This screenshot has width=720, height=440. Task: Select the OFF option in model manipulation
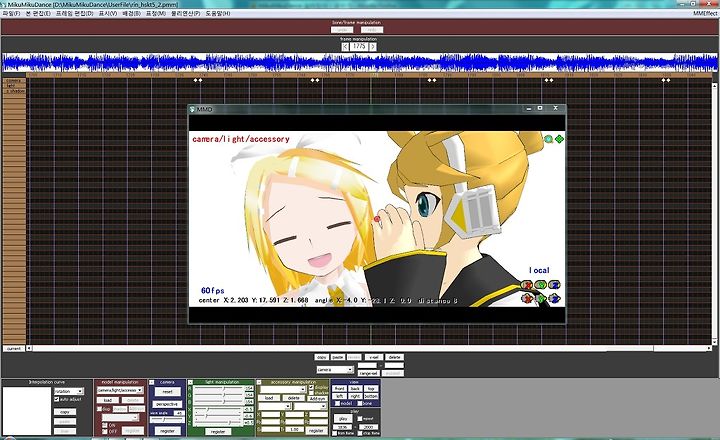pos(105,431)
